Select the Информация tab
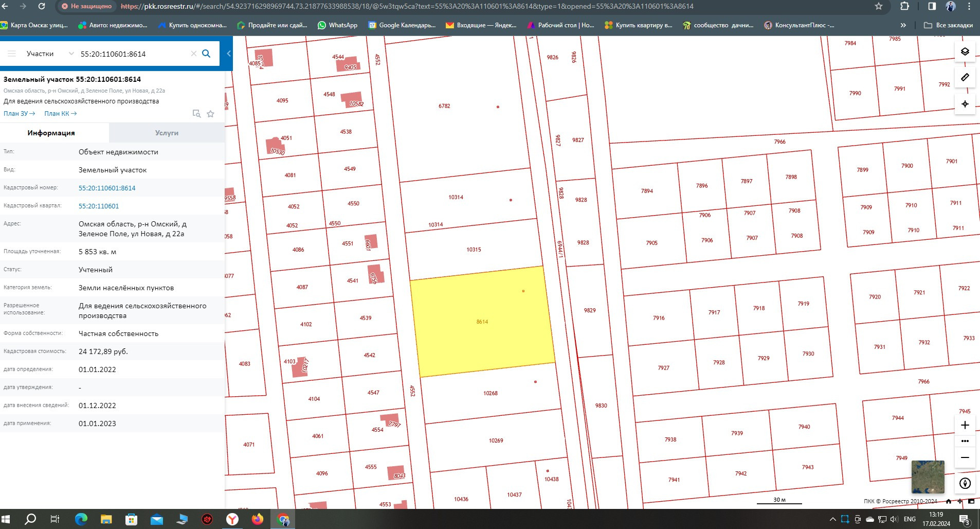 click(51, 133)
